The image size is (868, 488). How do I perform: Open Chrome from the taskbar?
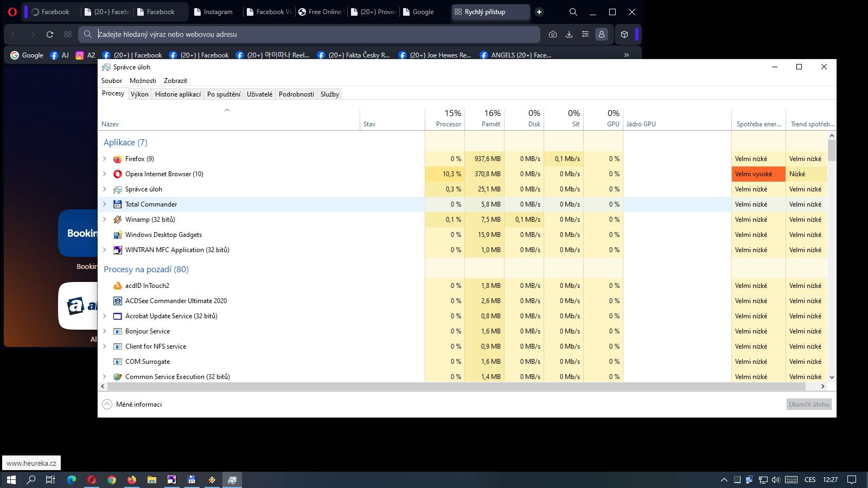point(112,480)
